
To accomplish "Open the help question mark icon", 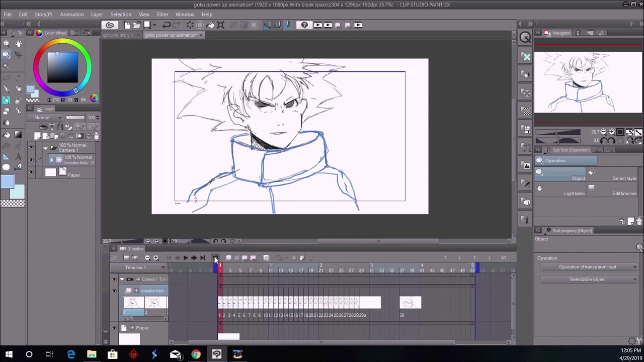I will [x=304, y=25].
